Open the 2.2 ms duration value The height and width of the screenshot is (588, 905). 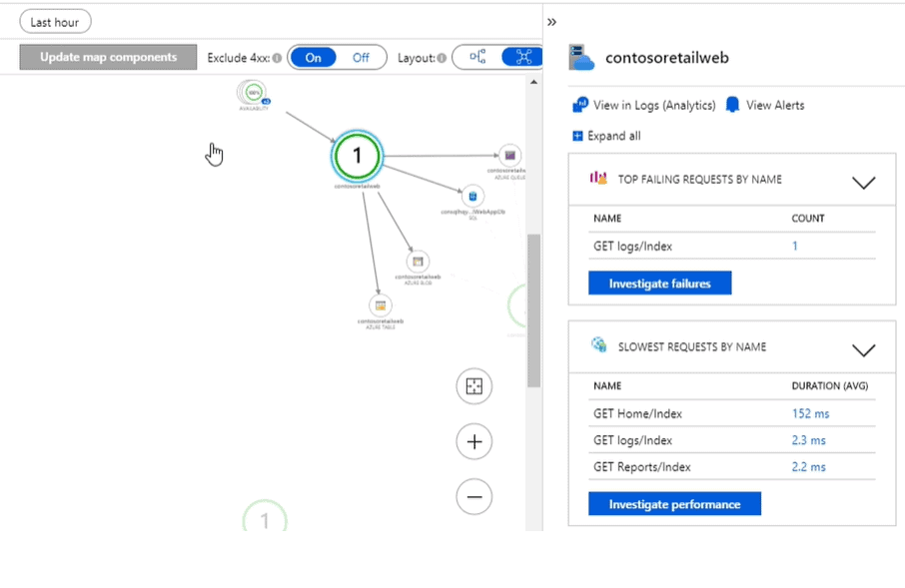click(x=809, y=467)
